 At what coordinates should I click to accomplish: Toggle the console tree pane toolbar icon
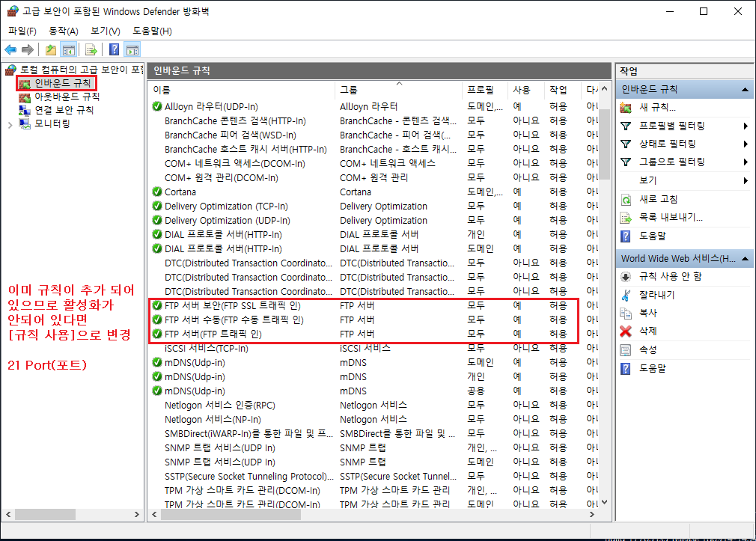[x=68, y=49]
